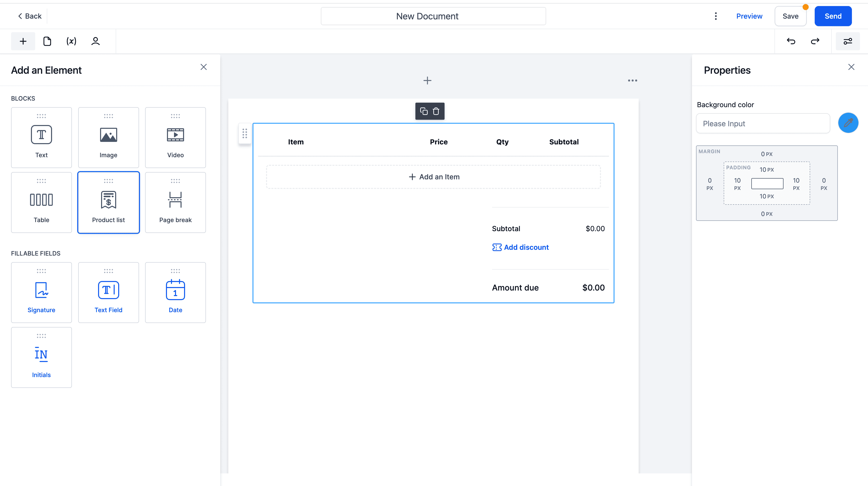Viewport: 868px width, 486px height.
Task: Click the Add discount link
Action: tap(520, 247)
